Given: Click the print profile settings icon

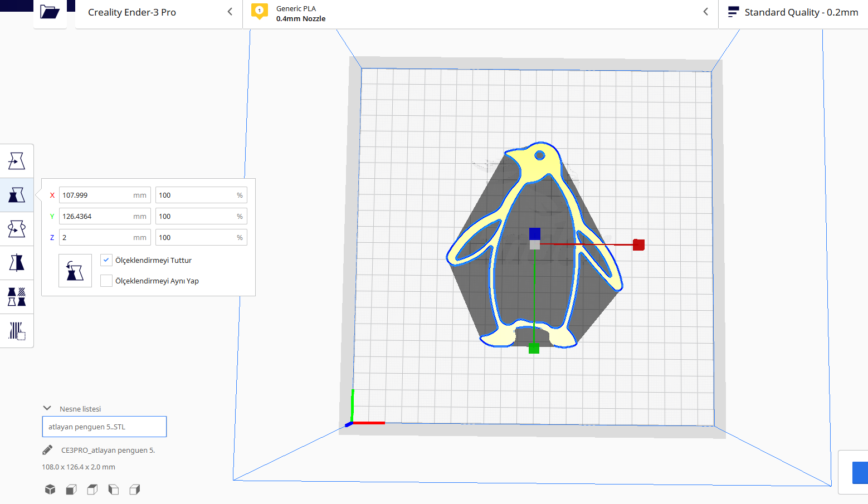Looking at the screenshot, I should tap(733, 12).
